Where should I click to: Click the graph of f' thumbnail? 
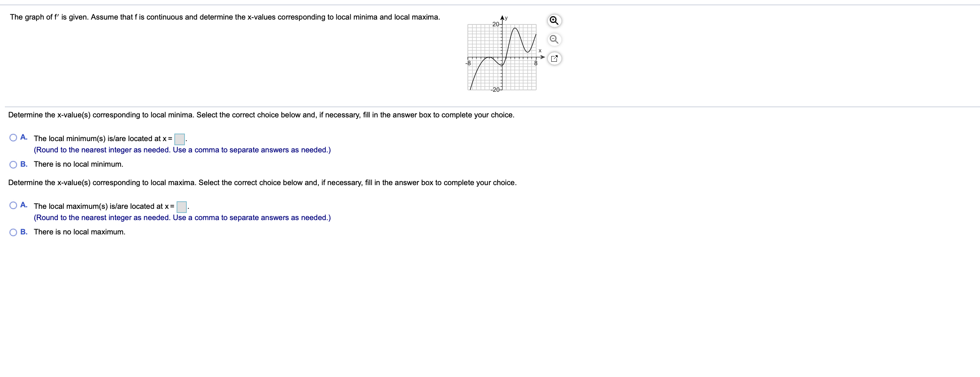pyautogui.click(x=501, y=56)
